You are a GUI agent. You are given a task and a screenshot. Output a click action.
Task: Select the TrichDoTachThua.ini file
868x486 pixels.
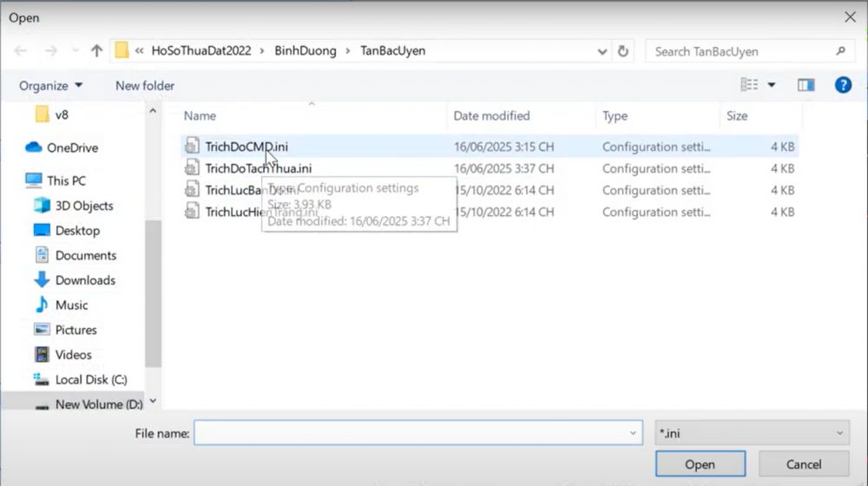(258, 168)
